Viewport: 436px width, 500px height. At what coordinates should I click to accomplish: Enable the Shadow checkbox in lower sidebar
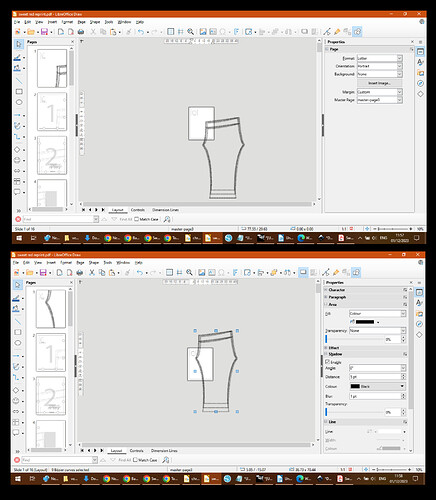pos(327,362)
